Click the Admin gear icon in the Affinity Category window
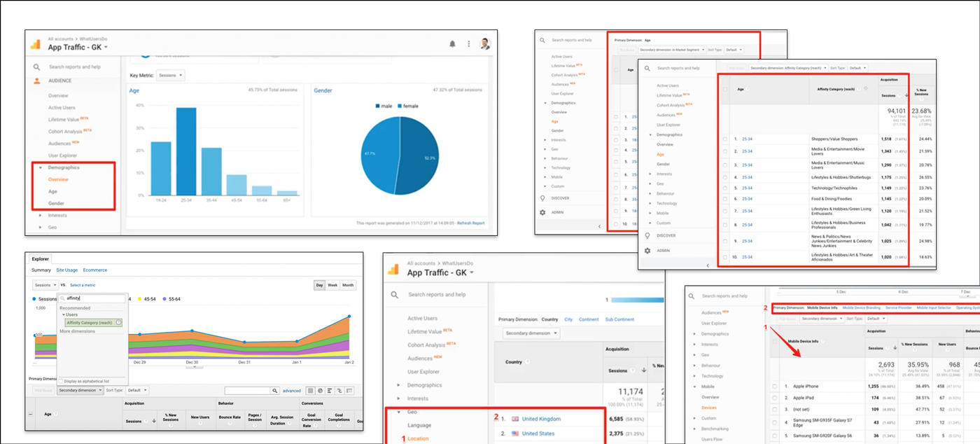 click(x=647, y=250)
